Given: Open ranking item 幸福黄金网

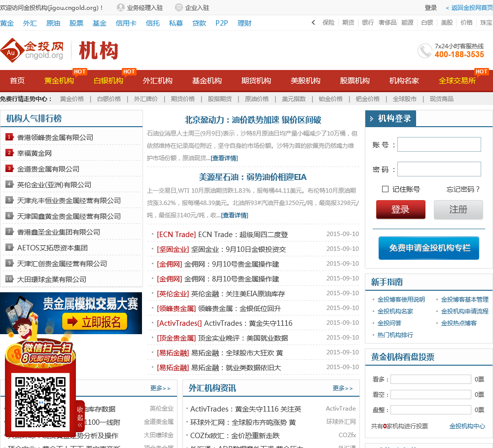Looking at the screenshot, I should 35,153.
